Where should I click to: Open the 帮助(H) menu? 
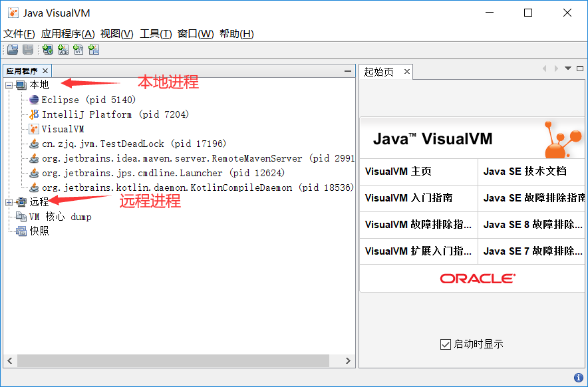pyautogui.click(x=237, y=34)
